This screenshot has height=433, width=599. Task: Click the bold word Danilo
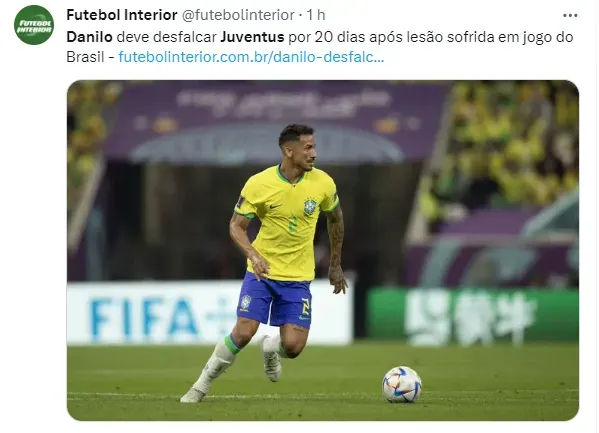click(x=89, y=37)
